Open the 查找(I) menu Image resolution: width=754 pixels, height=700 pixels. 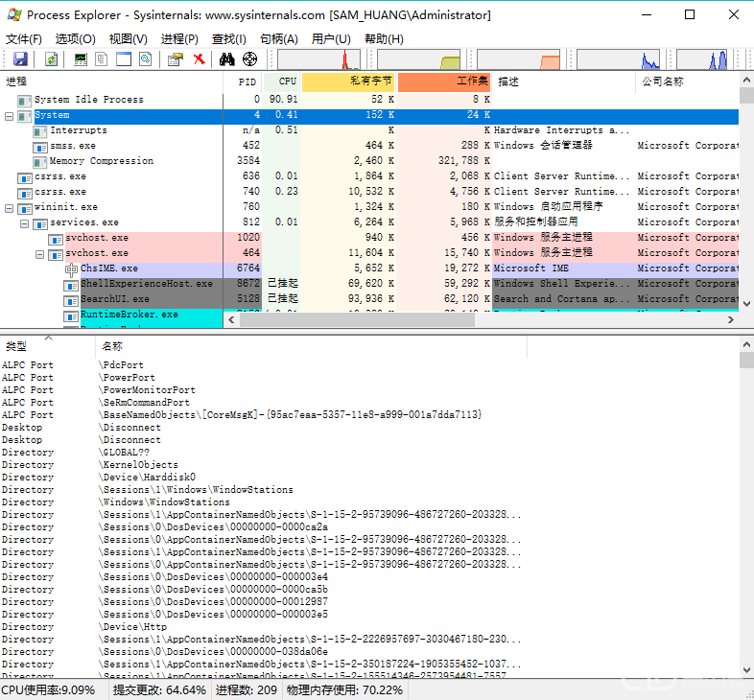229,39
